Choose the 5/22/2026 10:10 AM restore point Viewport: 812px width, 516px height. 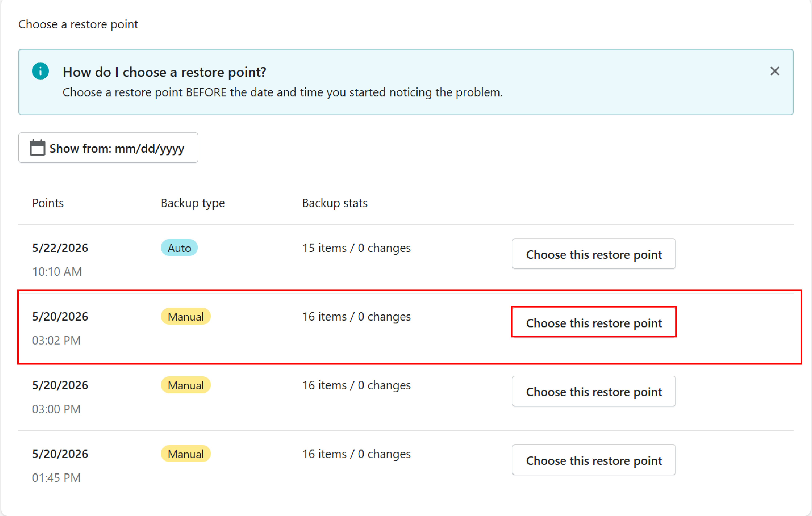tap(594, 254)
